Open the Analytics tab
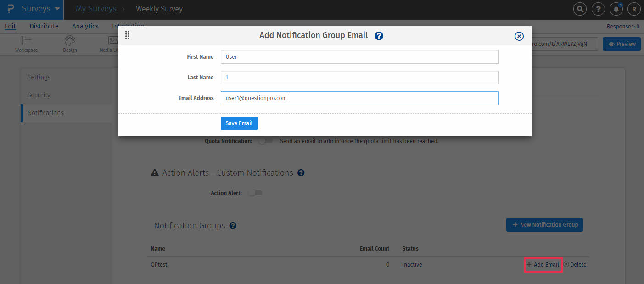The image size is (644, 284). 85,26
